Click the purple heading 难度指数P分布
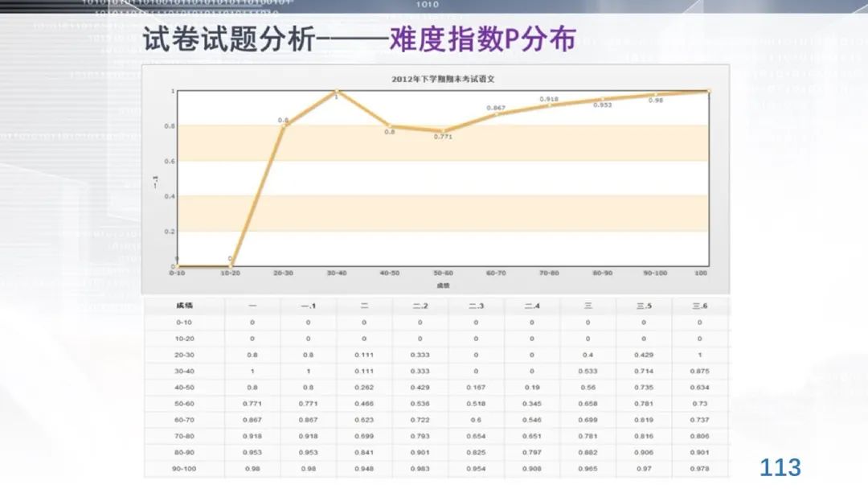Screen dimensions: 868x489 (483, 40)
